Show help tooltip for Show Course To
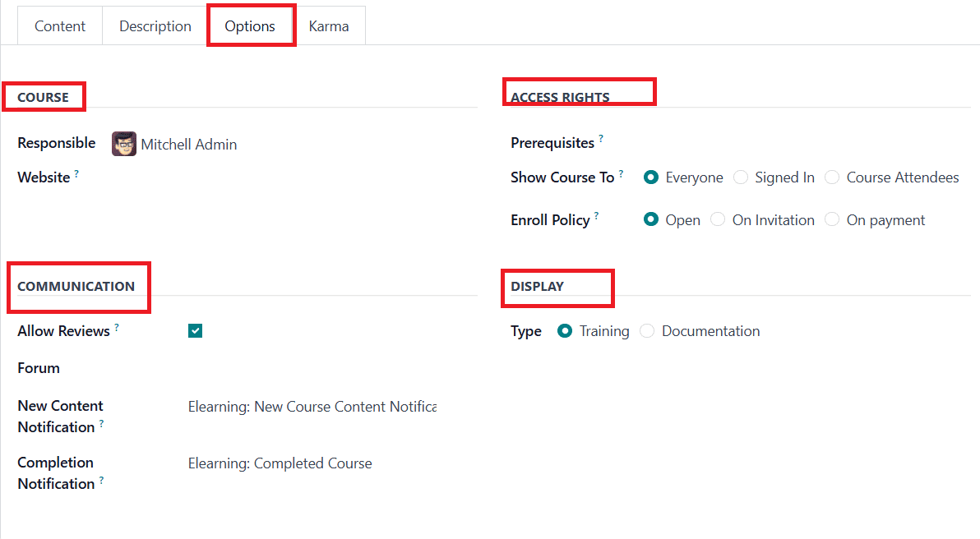 pos(621,173)
